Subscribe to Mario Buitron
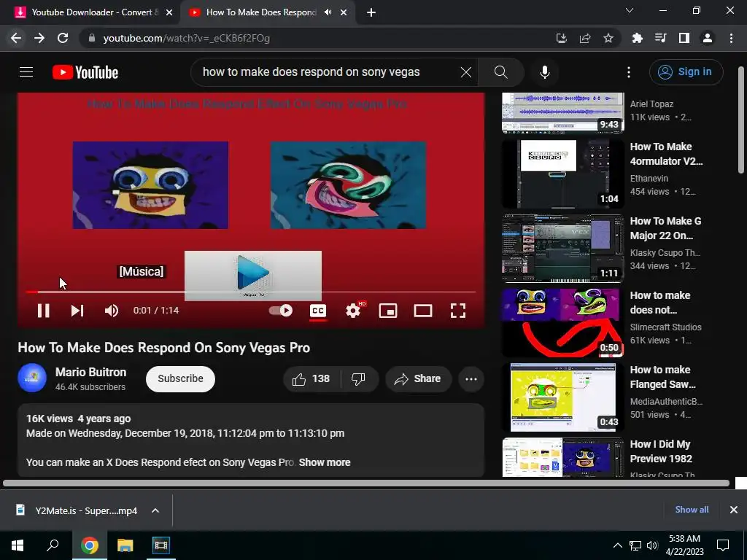The width and height of the screenshot is (747, 560). pyautogui.click(x=181, y=378)
